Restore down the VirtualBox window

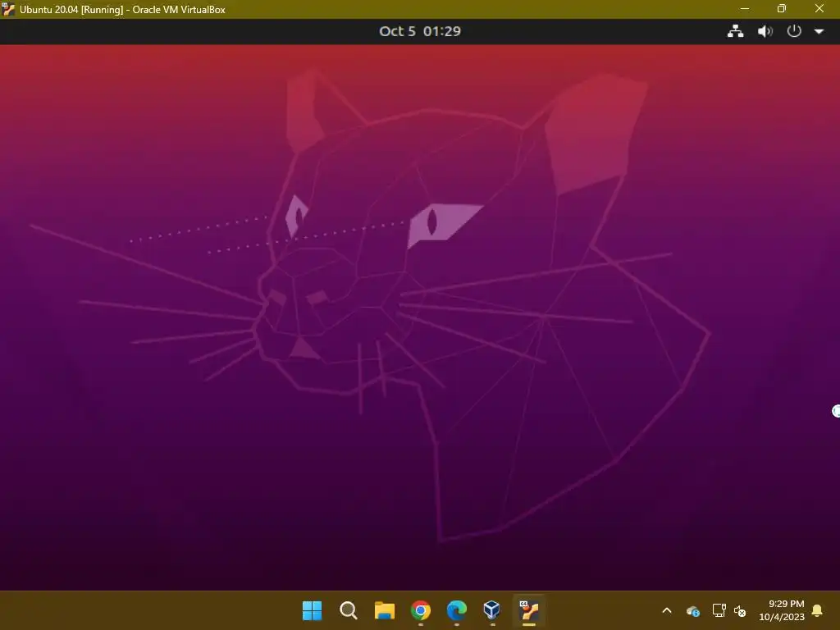[782, 8]
